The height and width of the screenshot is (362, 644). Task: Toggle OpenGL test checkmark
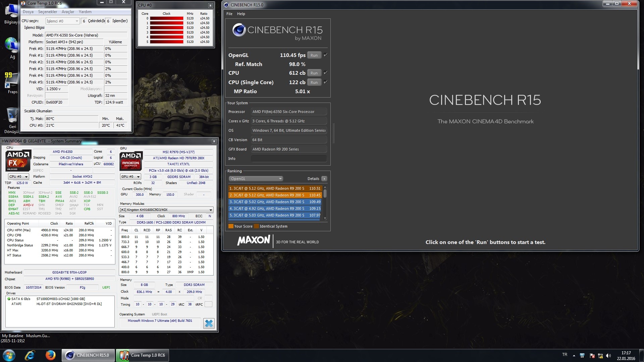click(325, 55)
